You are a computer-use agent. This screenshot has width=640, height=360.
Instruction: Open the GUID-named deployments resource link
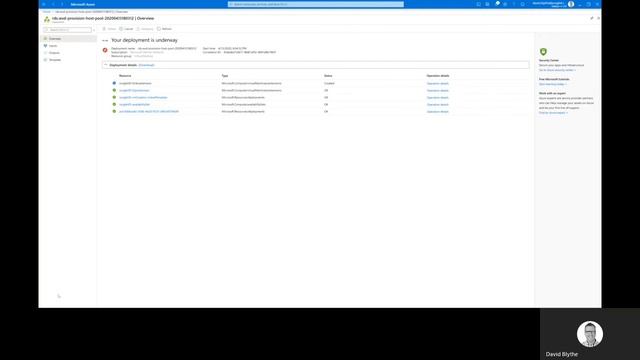[x=149, y=111]
